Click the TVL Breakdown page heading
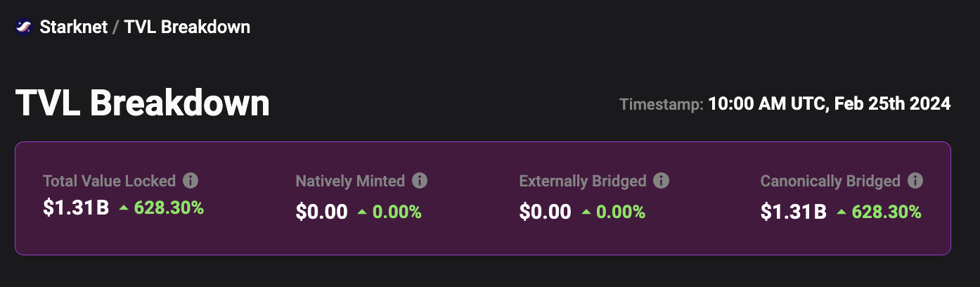 (143, 104)
